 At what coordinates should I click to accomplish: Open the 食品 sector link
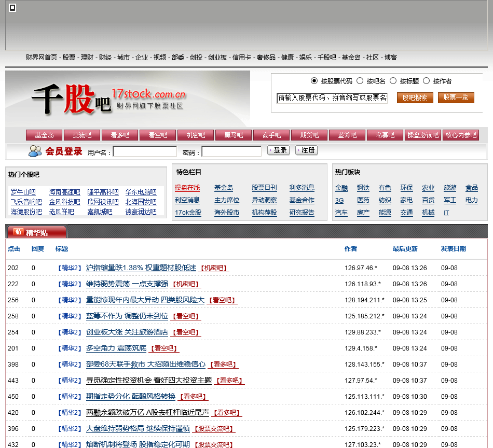click(x=472, y=188)
